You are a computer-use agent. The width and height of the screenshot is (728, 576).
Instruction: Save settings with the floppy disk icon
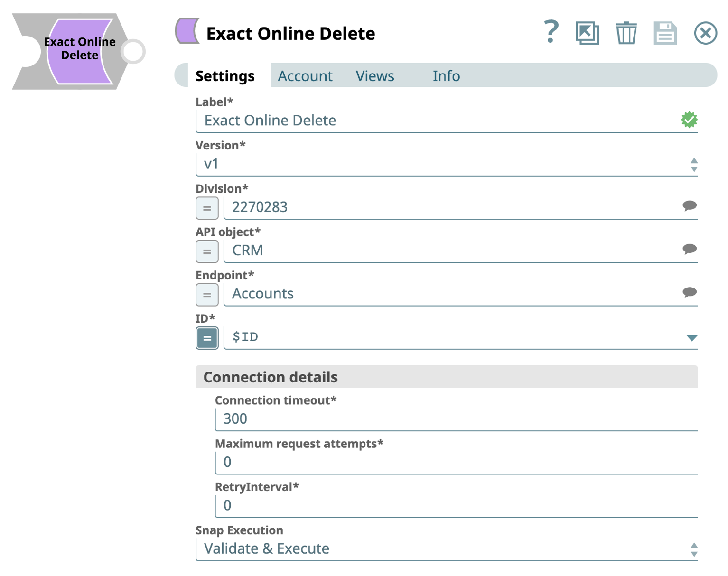pyautogui.click(x=665, y=33)
